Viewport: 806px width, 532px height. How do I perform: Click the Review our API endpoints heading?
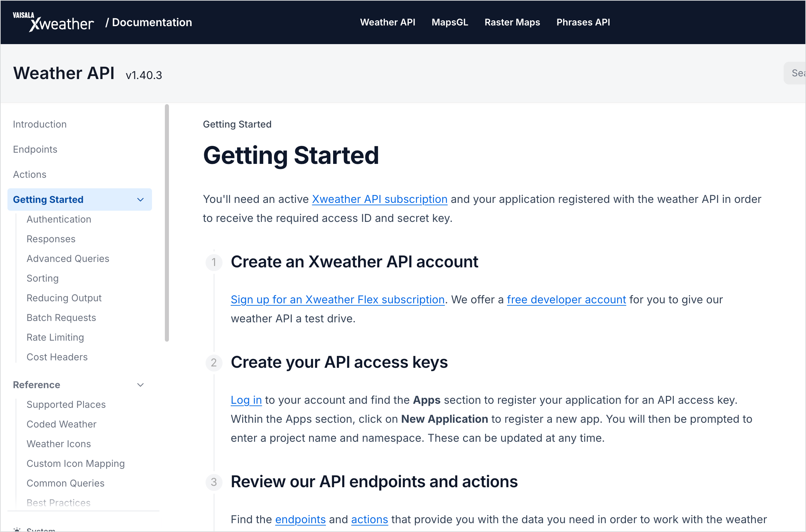point(374,482)
